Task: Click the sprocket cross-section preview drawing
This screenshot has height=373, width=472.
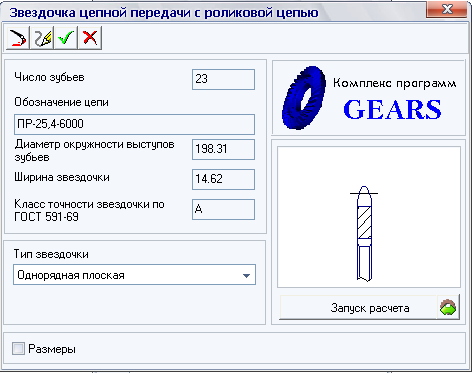Action: click(369, 217)
